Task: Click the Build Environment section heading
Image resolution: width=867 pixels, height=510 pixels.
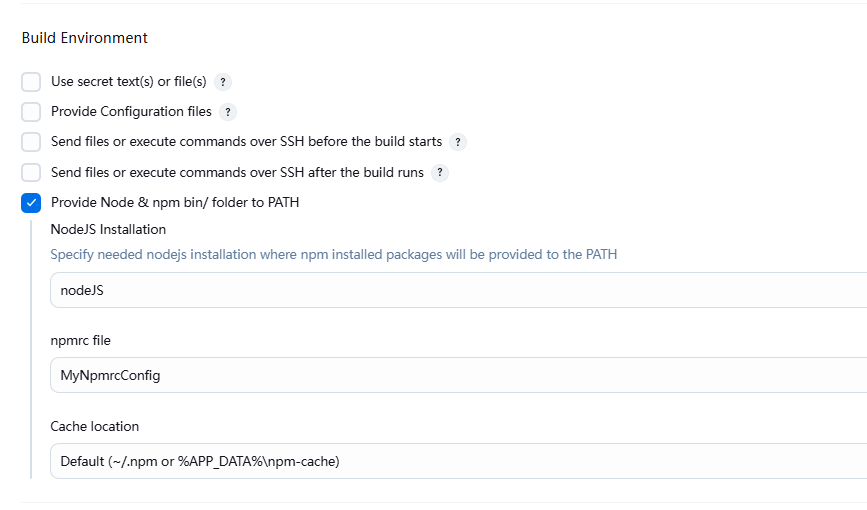Action: (84, 38)
